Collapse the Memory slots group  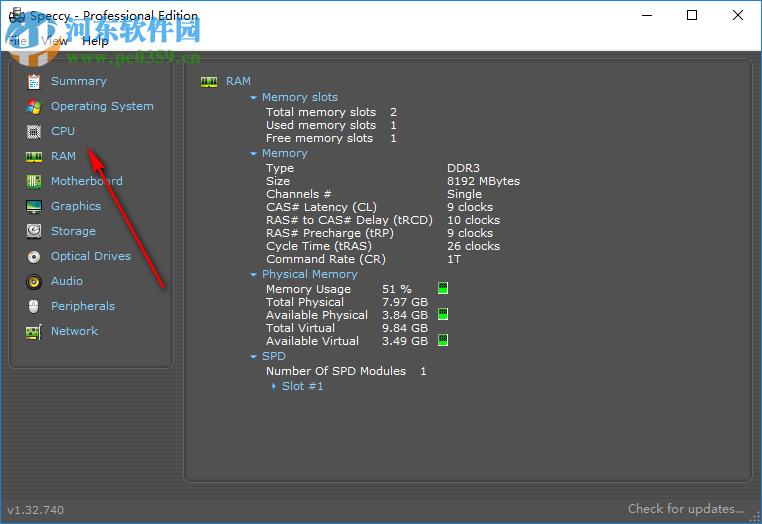253,98
